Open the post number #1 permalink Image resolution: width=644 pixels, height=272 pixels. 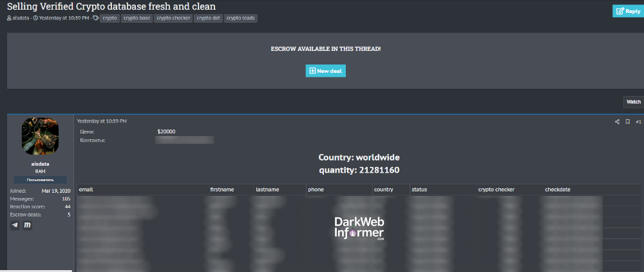638,121
